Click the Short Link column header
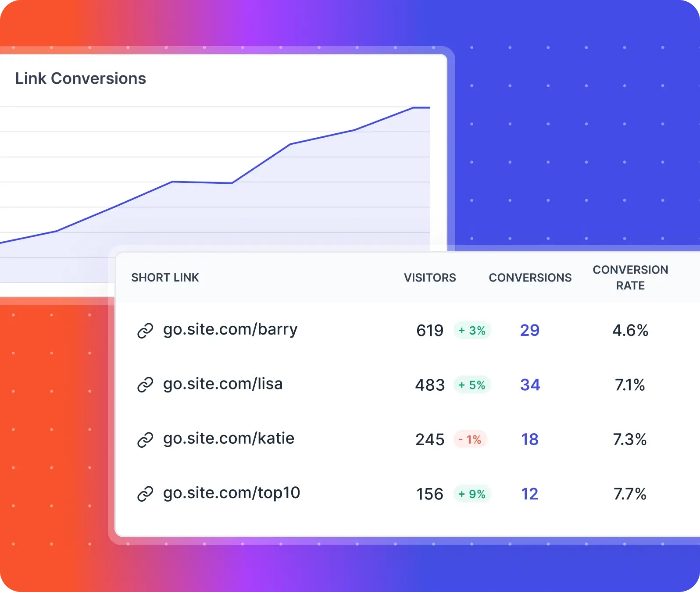The width and height of the screenshot is (700, 592). (x=165, y=278)
